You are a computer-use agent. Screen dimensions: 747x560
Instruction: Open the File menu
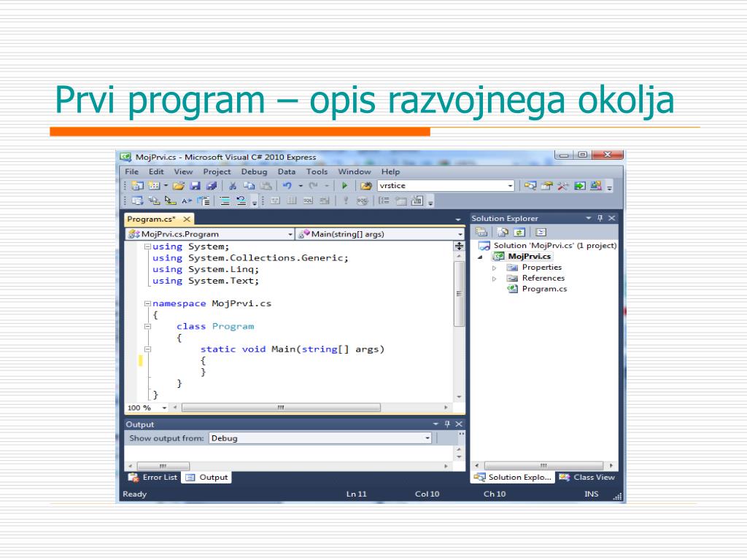pyautogui.click(x=132, y=171)
